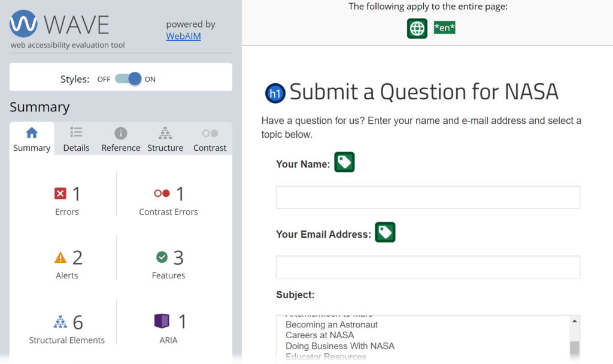Click the green language globe icon

417,28
